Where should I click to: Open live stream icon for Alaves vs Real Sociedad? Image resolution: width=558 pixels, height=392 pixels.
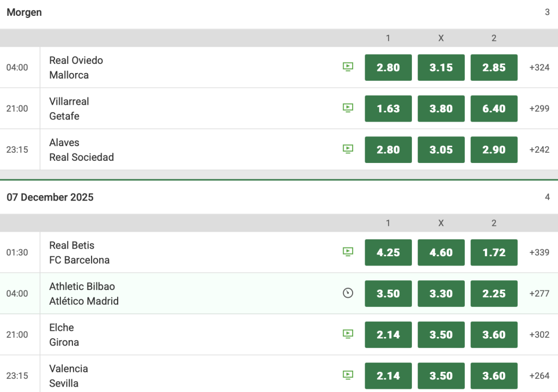(x=348, y=149)
